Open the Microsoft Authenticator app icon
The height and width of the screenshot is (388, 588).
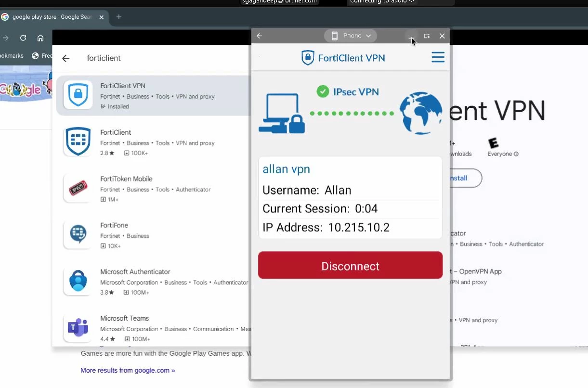(78, 281)
